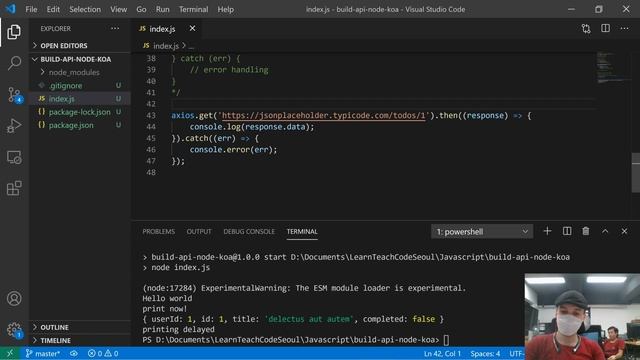Click the index.js breadcrumb item
Viewport: 640px width, 360px height.
[x=161, y=45]
